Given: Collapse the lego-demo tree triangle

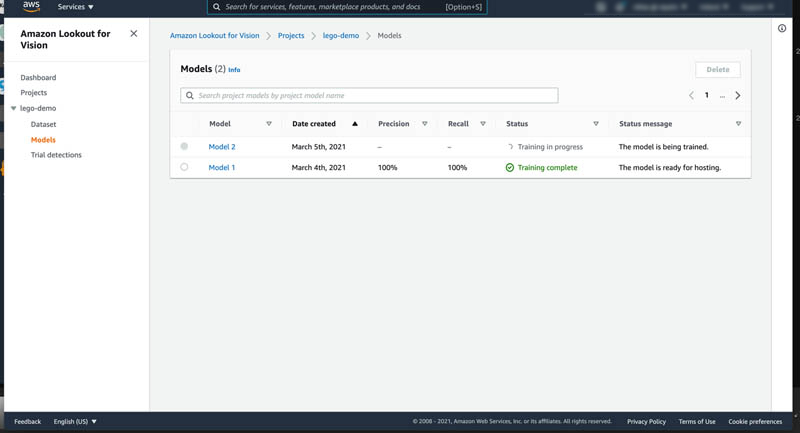Looking at the screenshot, I should pyautogui.click(x=14, y=108).
